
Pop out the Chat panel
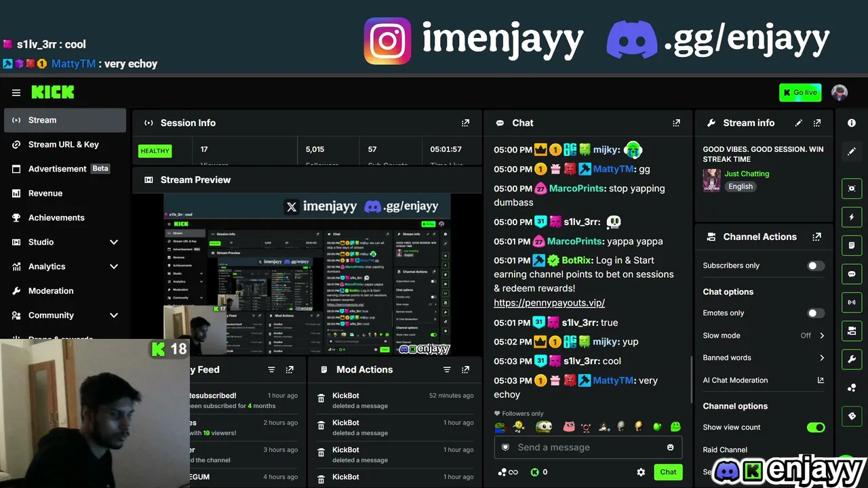point(676,123)
